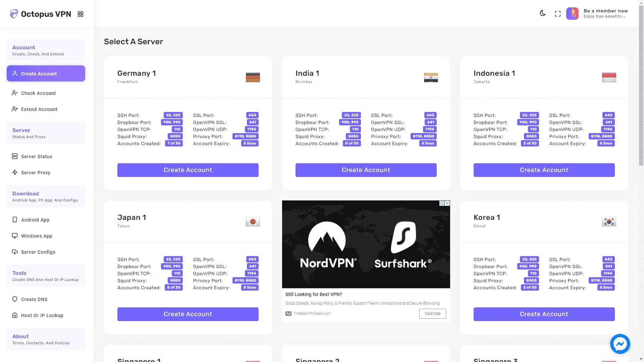Click the NordVPN Surfshark ad image

(x=366, y=244)
